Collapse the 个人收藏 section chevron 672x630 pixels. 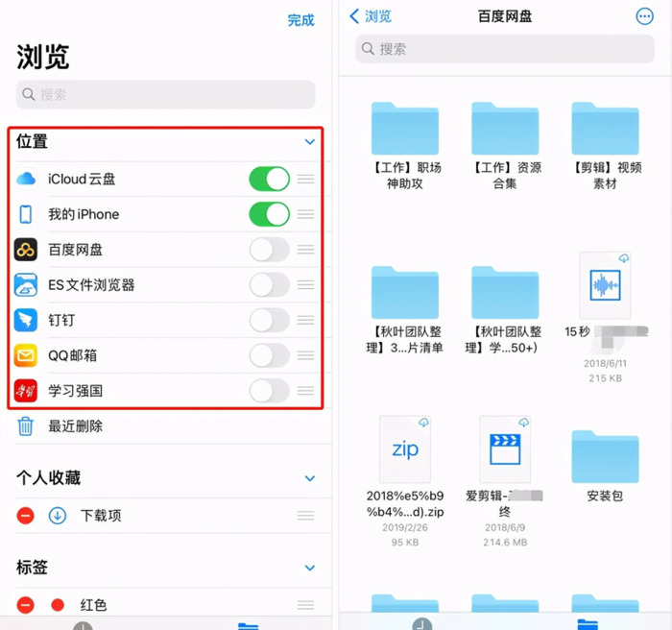[310, 478]
